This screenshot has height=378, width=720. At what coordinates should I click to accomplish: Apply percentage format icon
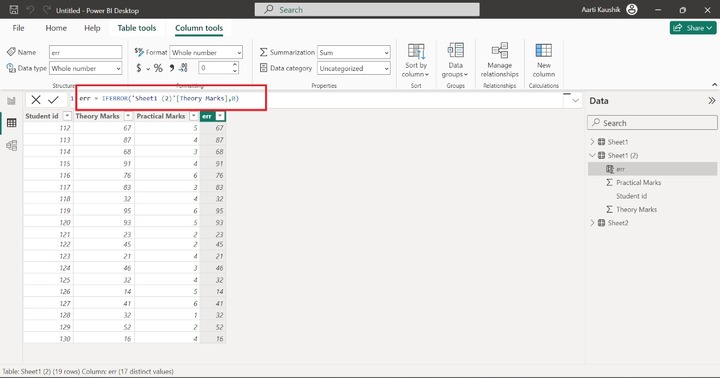click(x=158, y=68)
